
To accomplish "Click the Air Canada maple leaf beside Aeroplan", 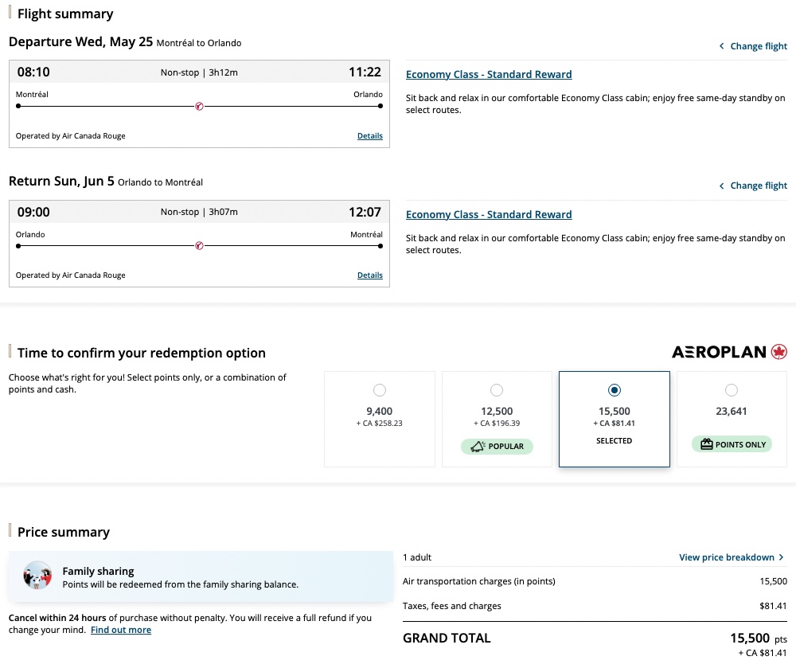I will click(x=778, y=351).
